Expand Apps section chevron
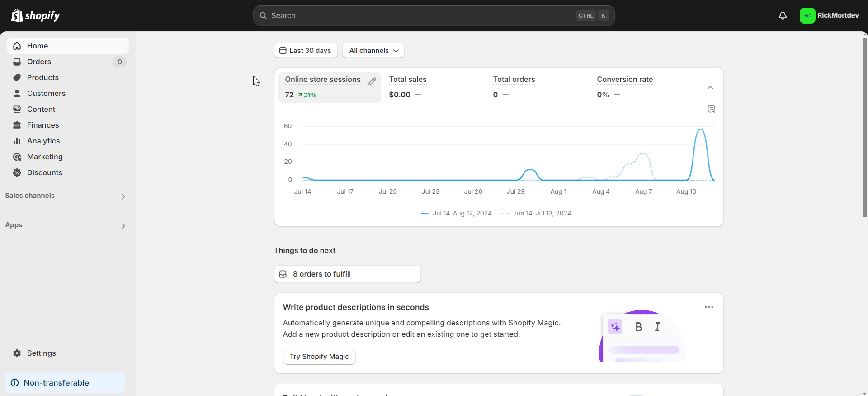 [123, 226]
